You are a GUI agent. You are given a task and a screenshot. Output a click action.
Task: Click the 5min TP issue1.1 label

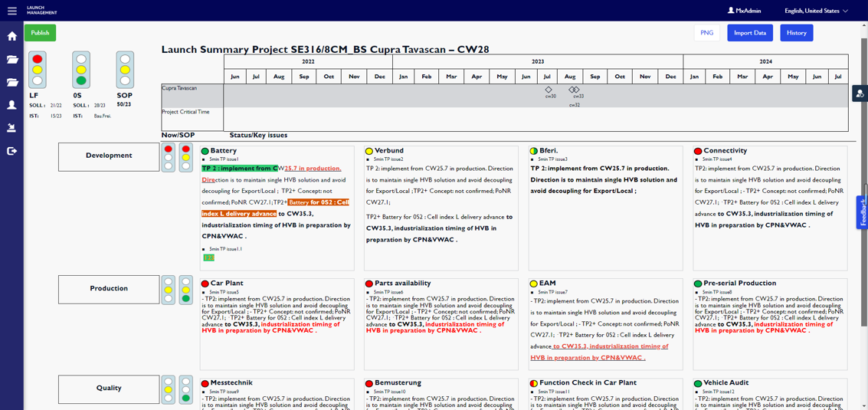(224, 249)
